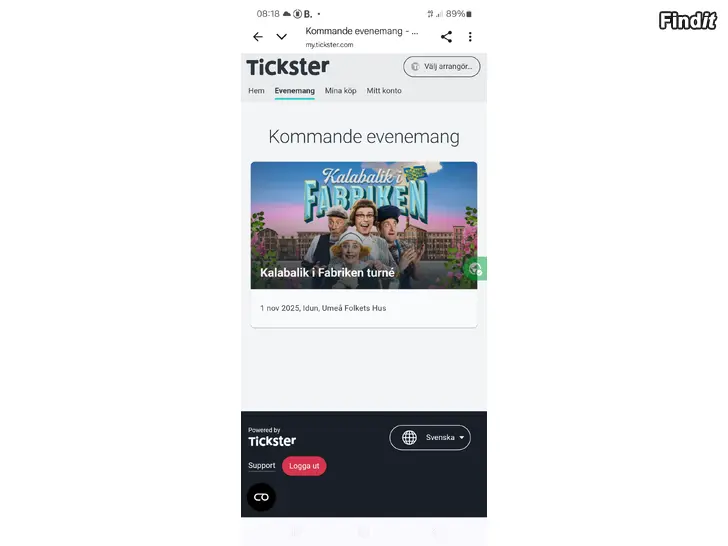
Task: Open the three-dot browser menu
Action: [470, 37]
